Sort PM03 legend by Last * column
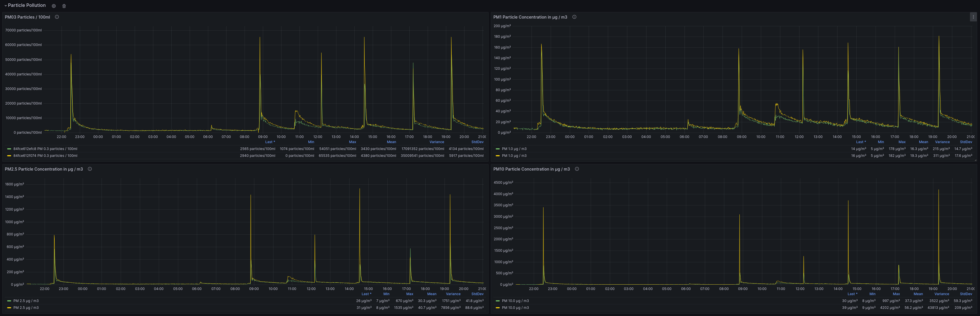Screen dimensions: 980x316 coord(270,142)
